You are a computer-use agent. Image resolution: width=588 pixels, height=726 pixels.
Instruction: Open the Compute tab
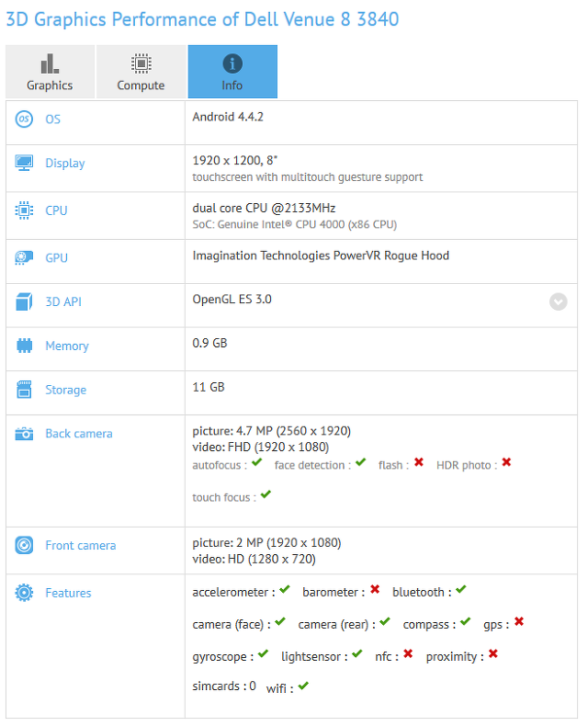point(141,72)
